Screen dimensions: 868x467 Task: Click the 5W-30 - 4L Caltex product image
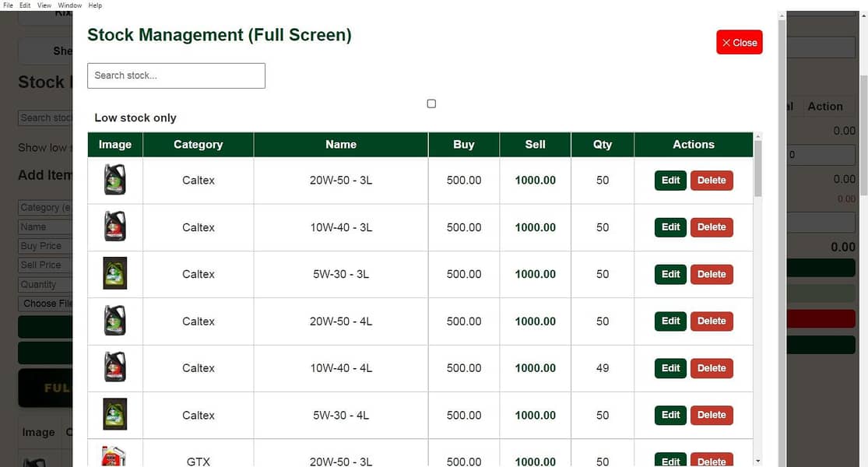click(x=115, y=414)
